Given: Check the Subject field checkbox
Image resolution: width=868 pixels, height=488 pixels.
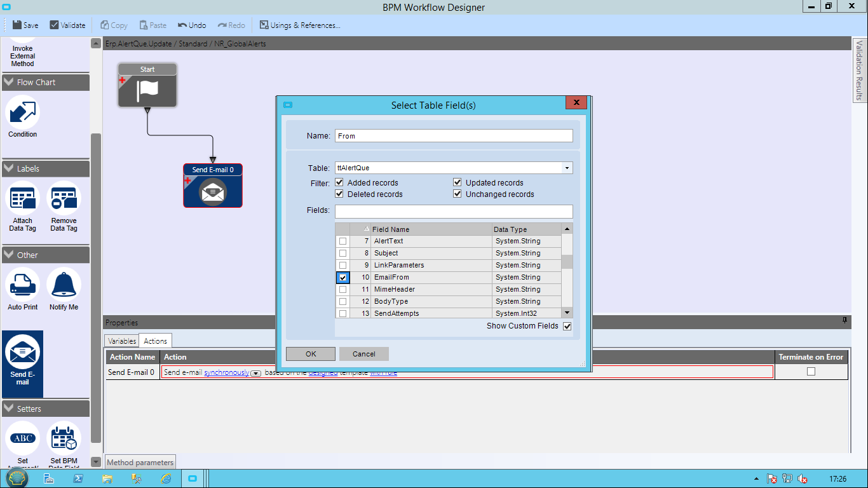Looking at the screenshot, I should click(x=343, y=254).
